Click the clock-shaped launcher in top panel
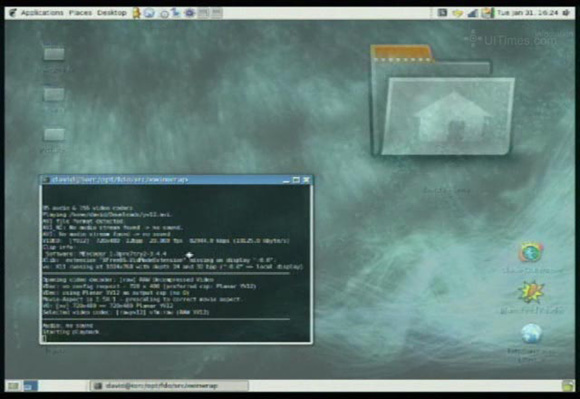 164,14
